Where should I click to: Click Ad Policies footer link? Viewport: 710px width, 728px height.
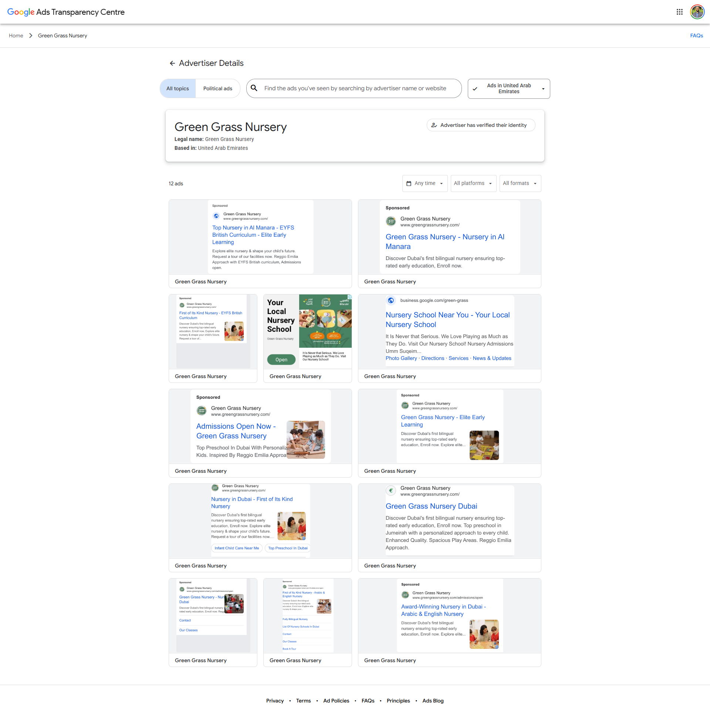[x=336, y=701]
